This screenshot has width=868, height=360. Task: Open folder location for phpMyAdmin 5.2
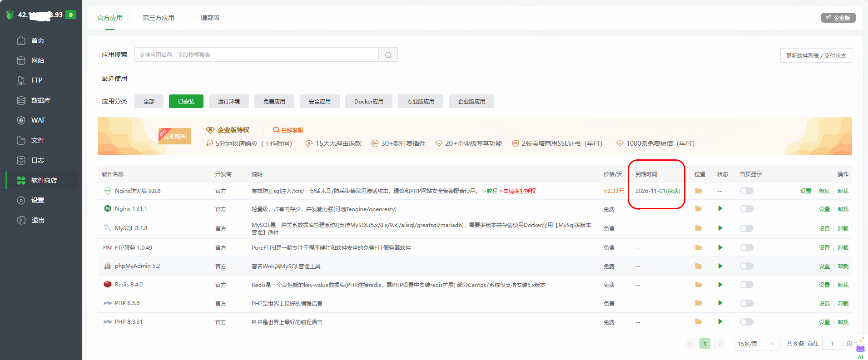coord(698,266)
